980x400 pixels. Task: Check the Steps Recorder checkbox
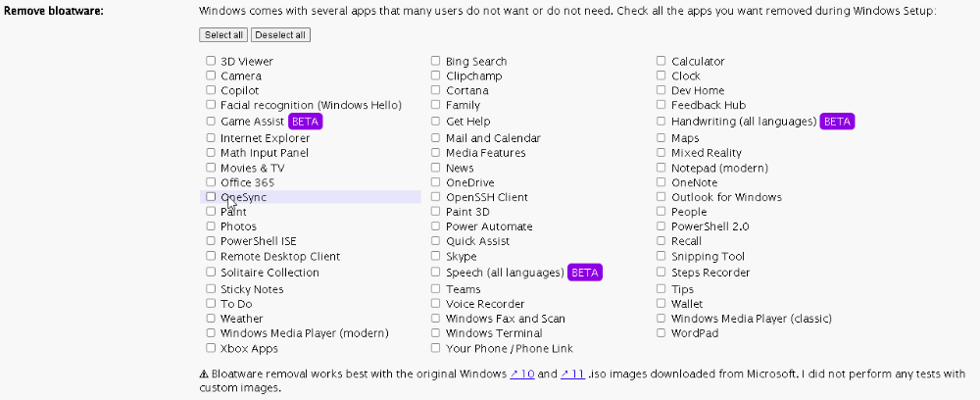click(x=661, y=272)
